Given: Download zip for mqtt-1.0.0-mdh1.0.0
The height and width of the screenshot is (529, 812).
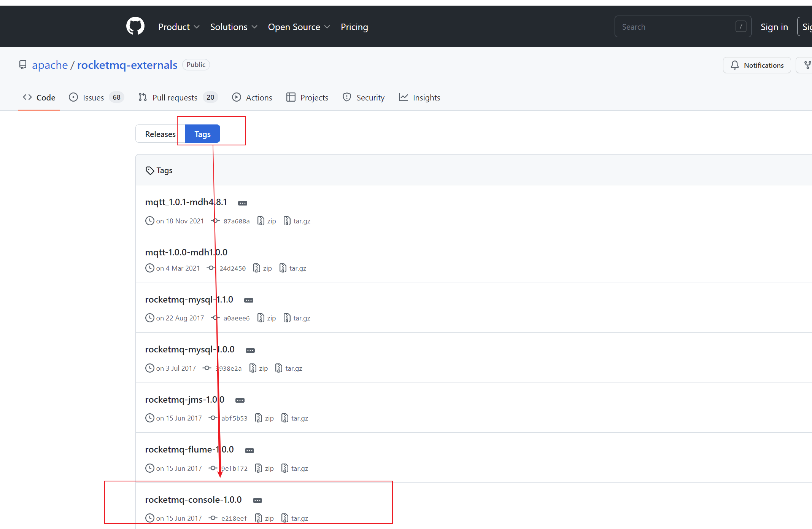Looking at the screenshot, I should click(262, 268).
